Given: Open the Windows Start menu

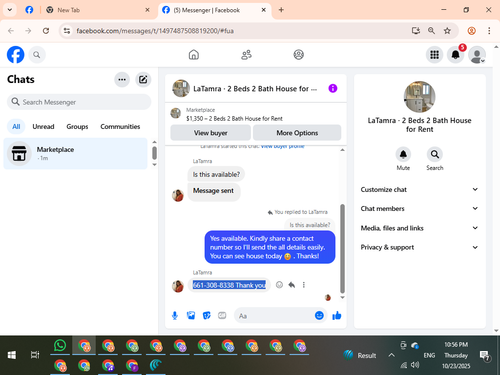Looking at the screenshot, I should click(12, 355).
